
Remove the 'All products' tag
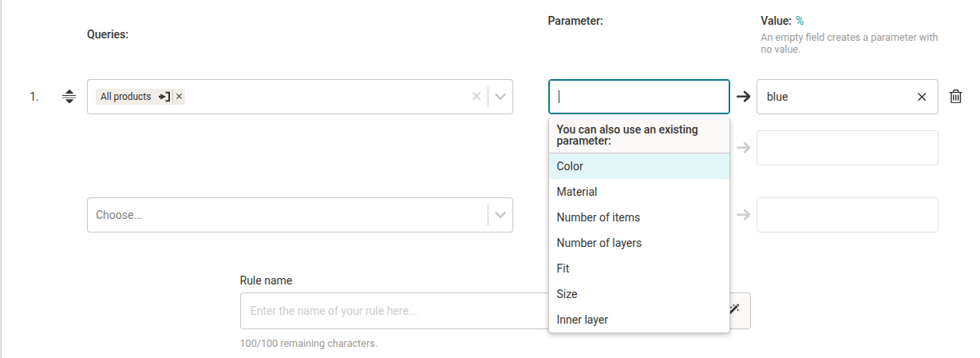point(179,97)
